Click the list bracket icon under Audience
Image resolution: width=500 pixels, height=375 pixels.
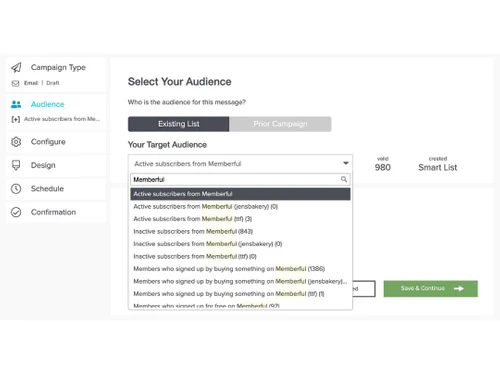[x=16, y=119]
